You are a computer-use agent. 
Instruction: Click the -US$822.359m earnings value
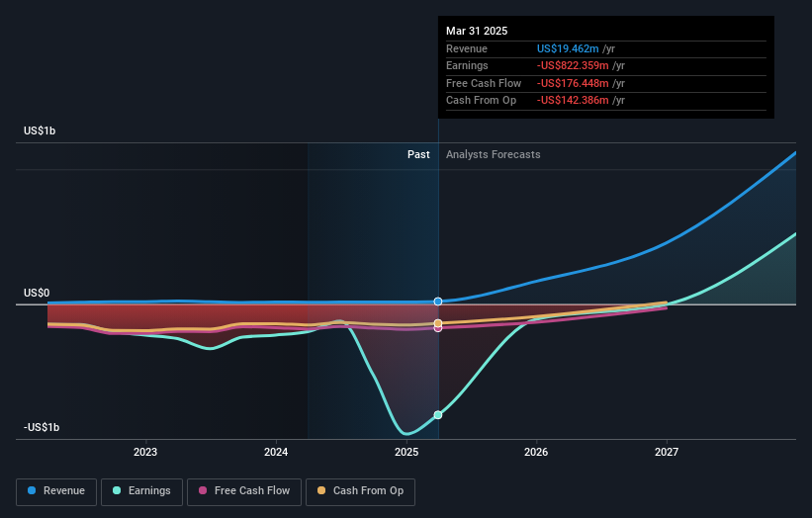573,65
